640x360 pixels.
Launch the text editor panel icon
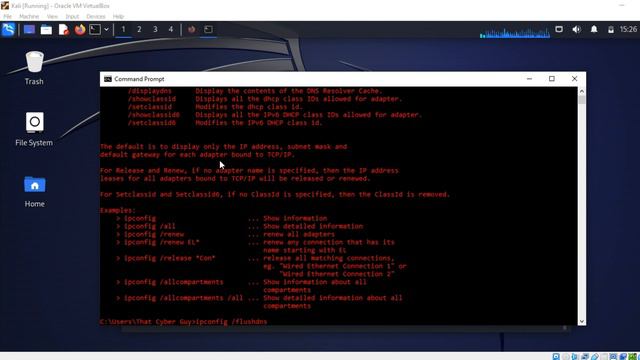(63, 29)
